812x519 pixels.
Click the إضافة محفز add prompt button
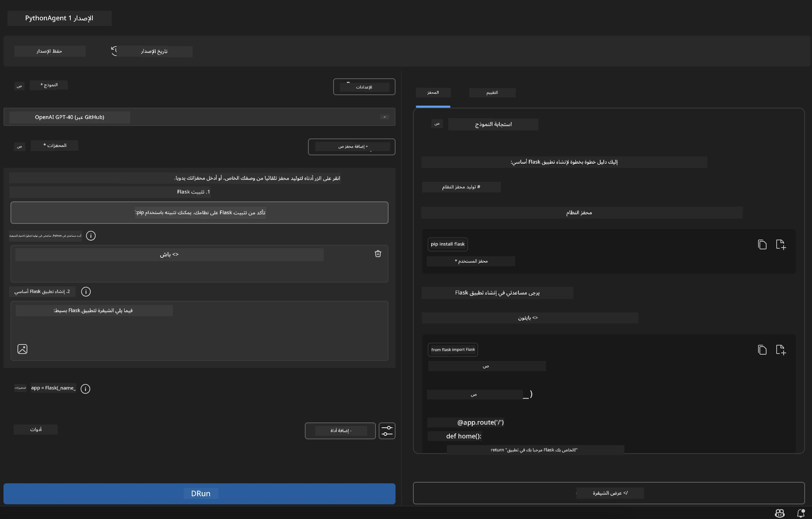coord(352,147)
